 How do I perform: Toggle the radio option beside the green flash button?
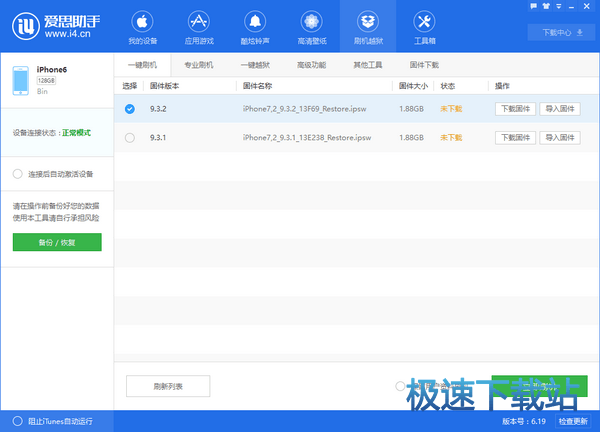[x=400, y=386]
